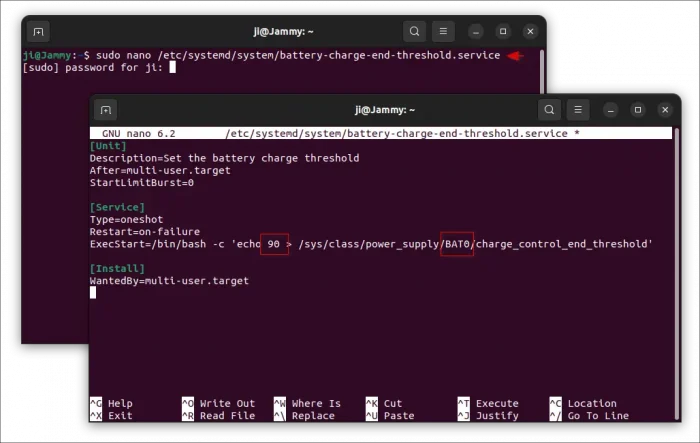Click the Write Out shortcut label
The image size is (700, 443).
coord(227,404)
